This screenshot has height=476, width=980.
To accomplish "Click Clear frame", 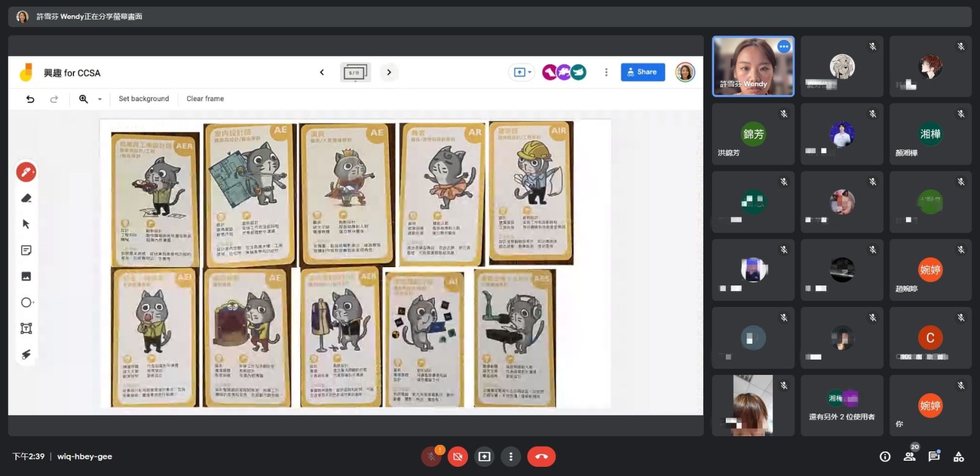I will tap(205, 99).
